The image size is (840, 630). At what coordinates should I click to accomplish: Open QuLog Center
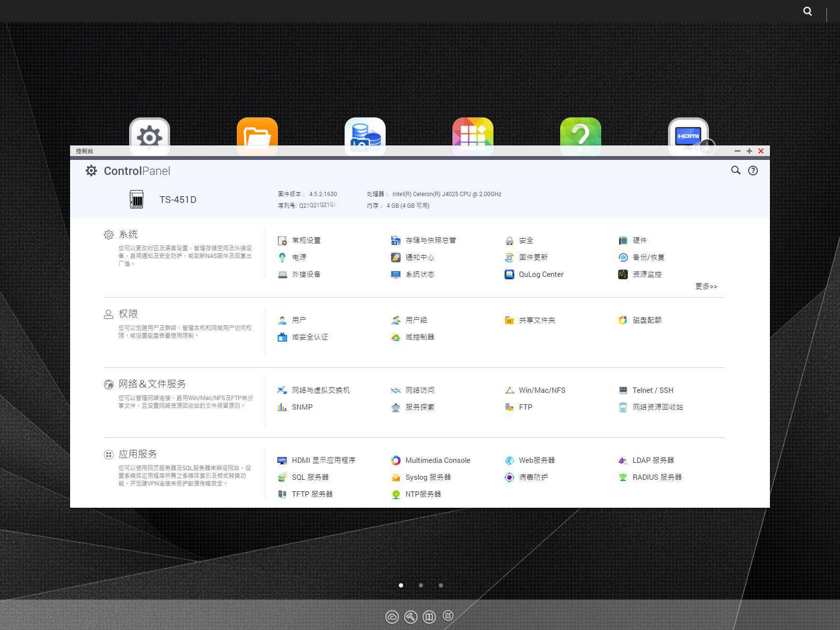tap(540, 274)
